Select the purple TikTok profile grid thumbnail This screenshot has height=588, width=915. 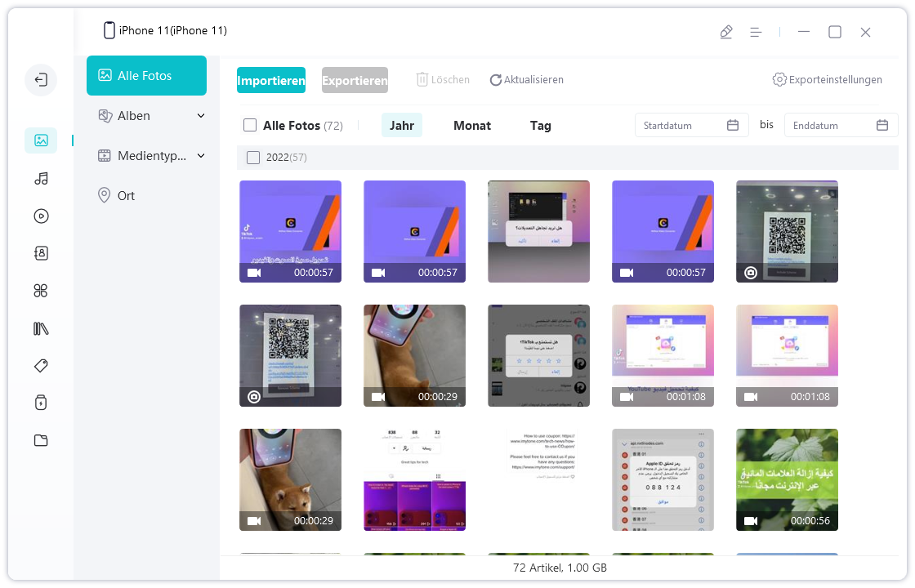click(415, 480)
